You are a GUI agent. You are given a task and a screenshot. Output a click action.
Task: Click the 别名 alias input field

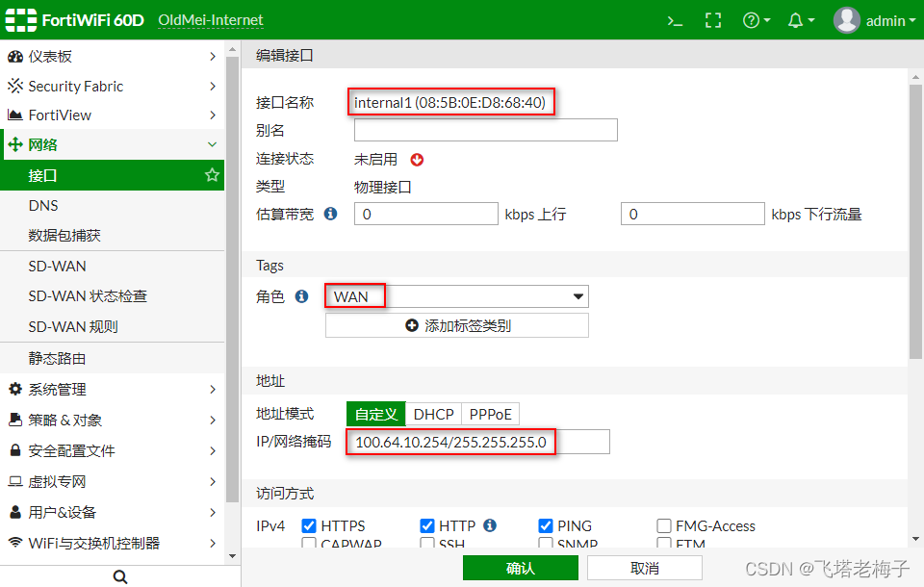pyautogui.click(x=485, y=130)
